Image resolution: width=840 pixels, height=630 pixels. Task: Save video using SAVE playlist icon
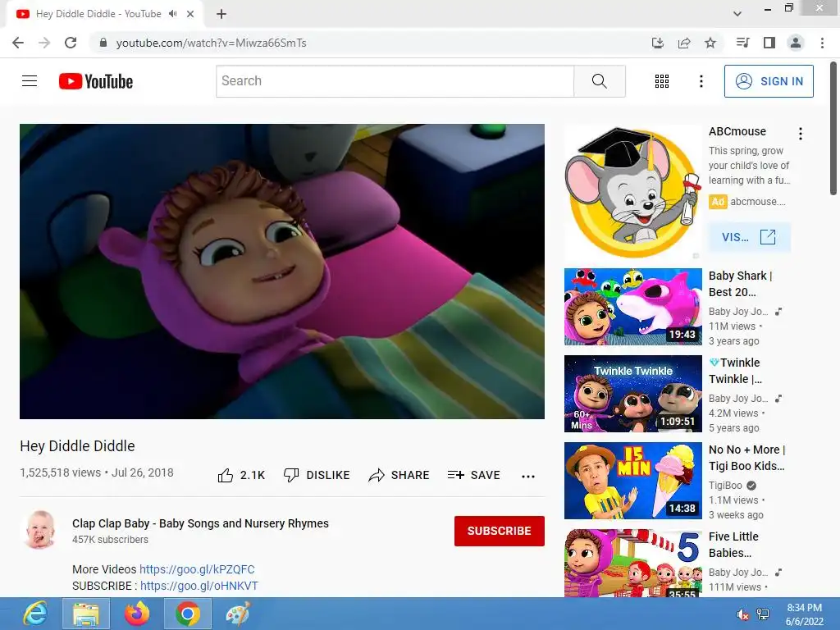pyautogui.click(x=473, y=475)
